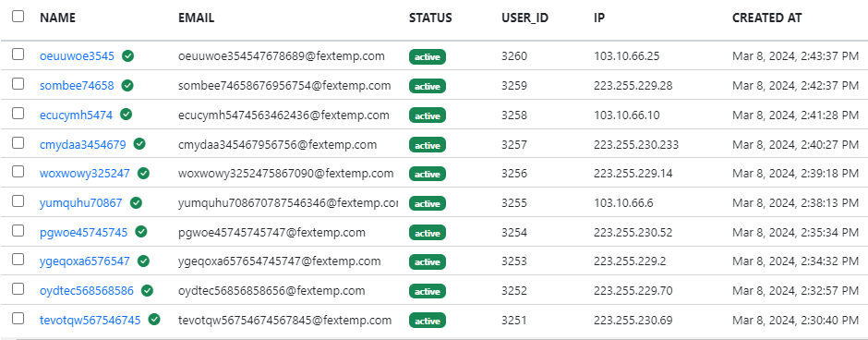Image resolution: width=868 pixels, height=340 pixels.
Task: Click verified badge next to oeuuwoe3545
Action: pos(127,56)
